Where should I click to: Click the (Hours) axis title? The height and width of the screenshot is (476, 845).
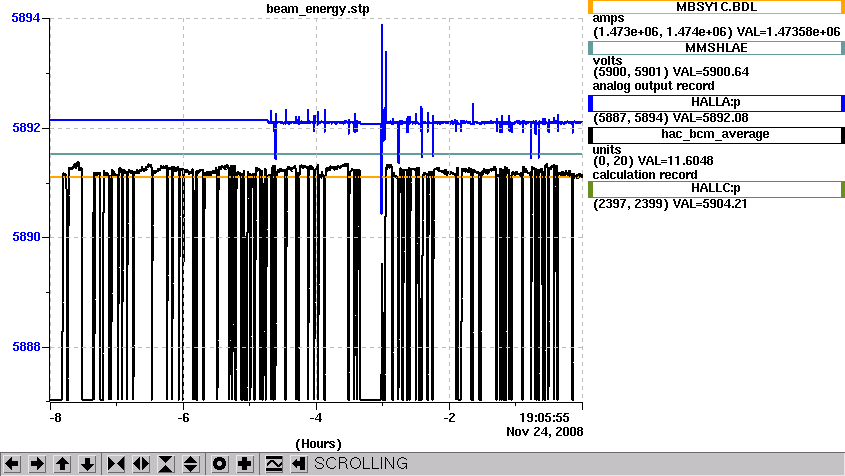pyautogui.click(x=318, y=444)
